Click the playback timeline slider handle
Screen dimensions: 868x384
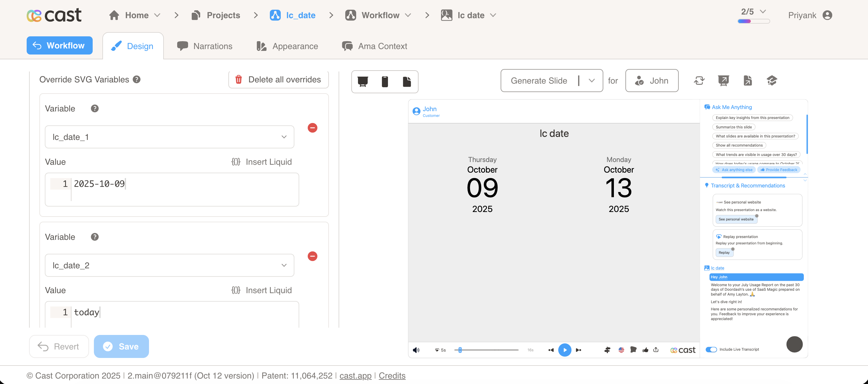pyautogui.click(x=460, y=350)
